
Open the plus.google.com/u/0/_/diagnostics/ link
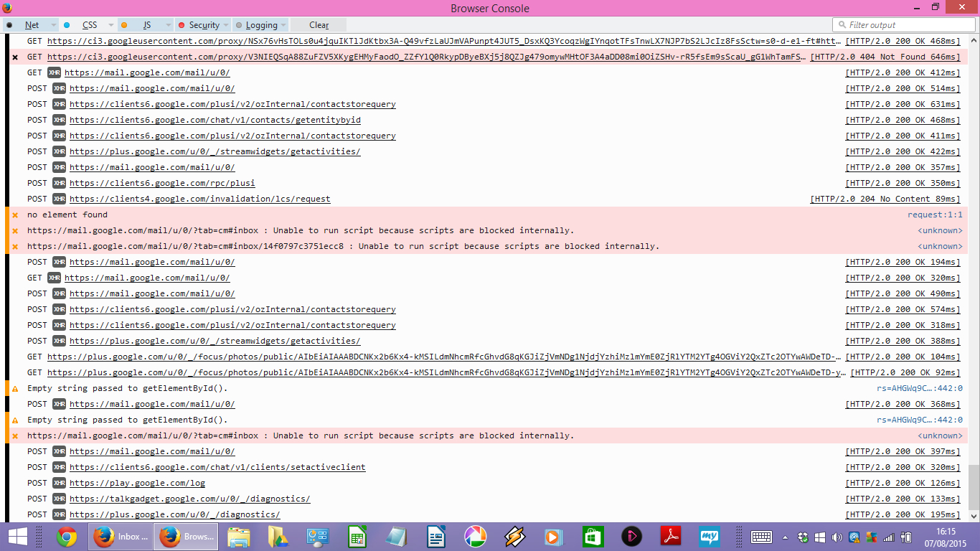[175, 514]
